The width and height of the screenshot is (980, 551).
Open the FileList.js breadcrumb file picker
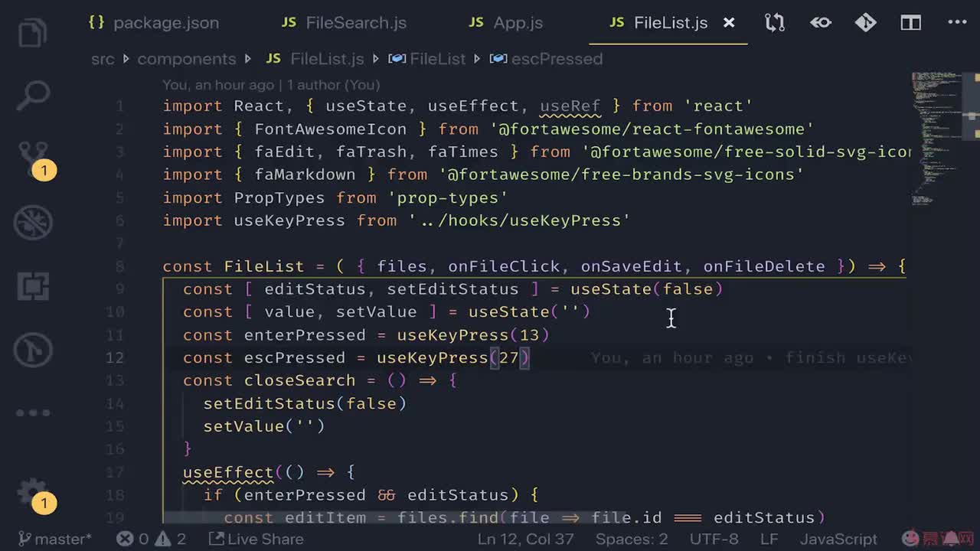[x=315, y=59]
